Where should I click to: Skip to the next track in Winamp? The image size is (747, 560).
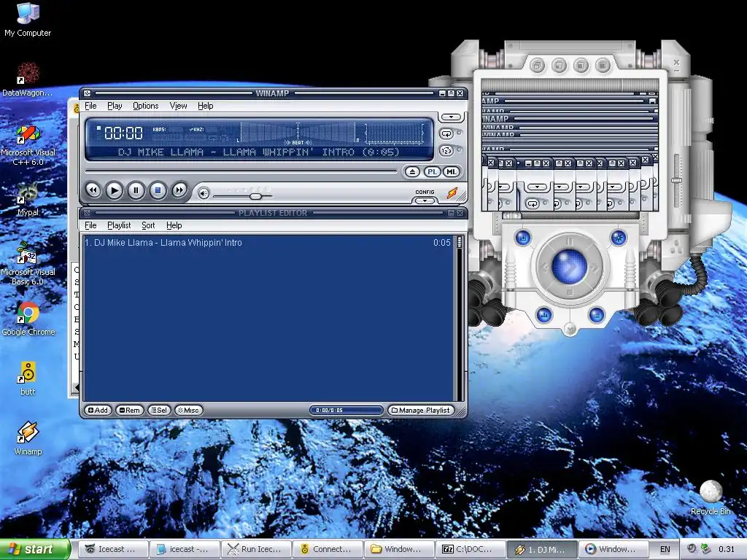(179, 190)
